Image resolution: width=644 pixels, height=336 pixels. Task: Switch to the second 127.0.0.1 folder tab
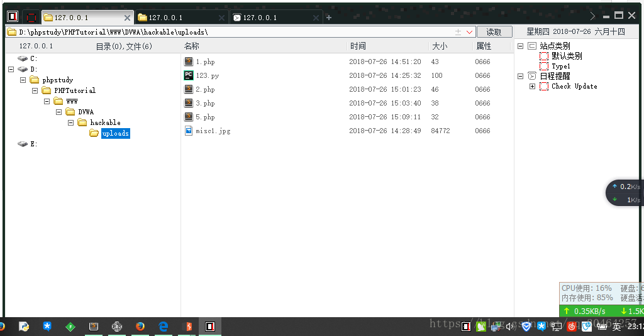(x=182, y=17)
